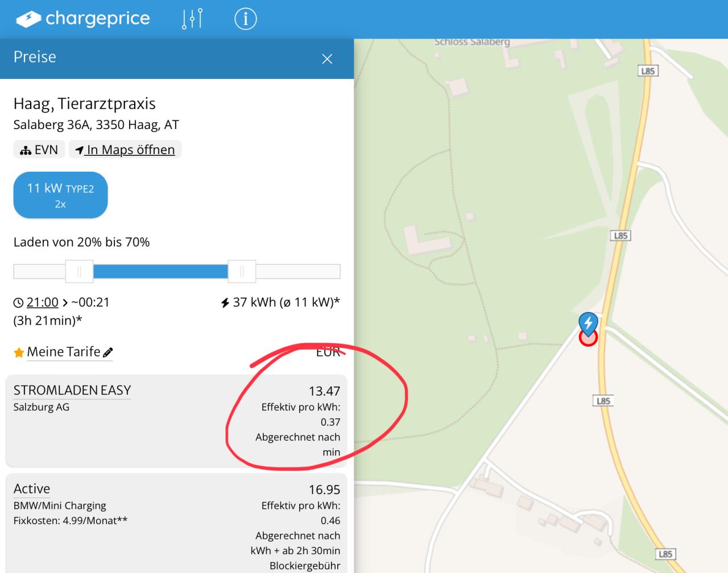Click the blue charging station map pin
The height and width of the screenshot is (573, 728).
(588, 323)
